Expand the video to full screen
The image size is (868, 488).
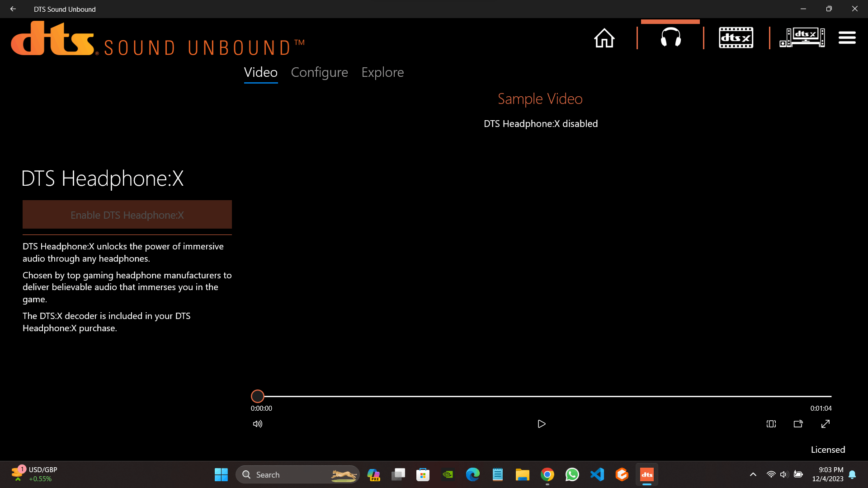point(825,424)
